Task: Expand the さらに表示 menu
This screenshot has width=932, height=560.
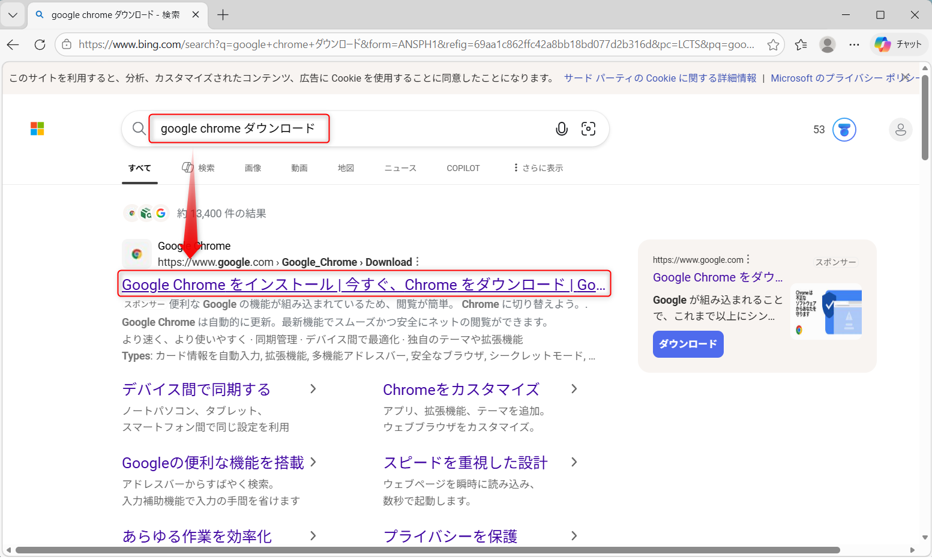Action: [538, 168]
